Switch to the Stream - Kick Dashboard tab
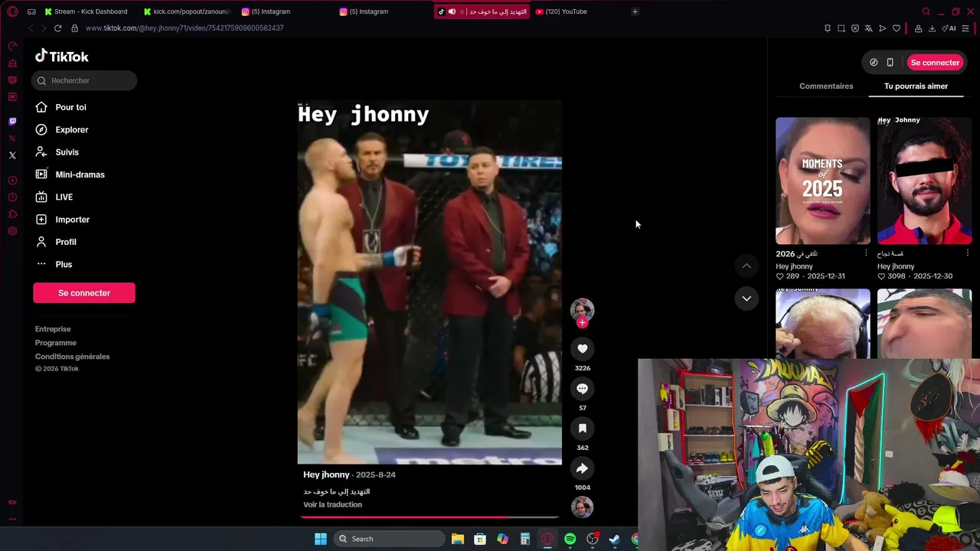Screen dimensions: 980x551 click(x=87, y=11)
